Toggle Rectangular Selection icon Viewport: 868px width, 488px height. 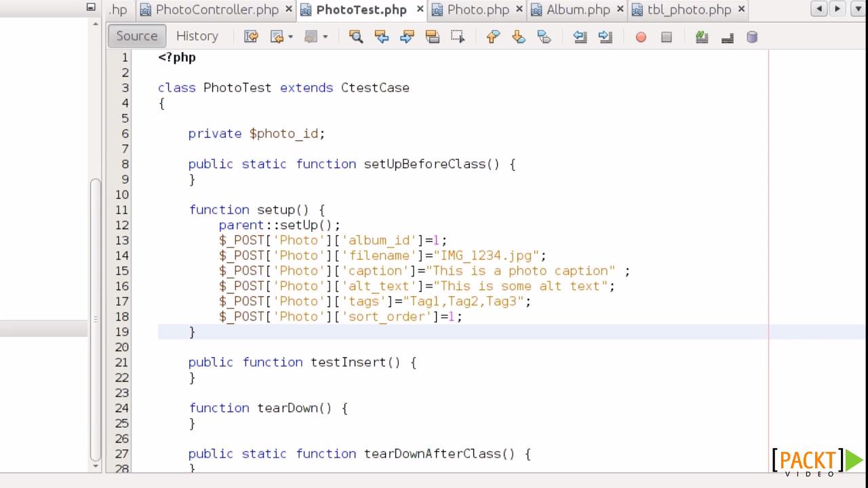[x=458, y=37]
